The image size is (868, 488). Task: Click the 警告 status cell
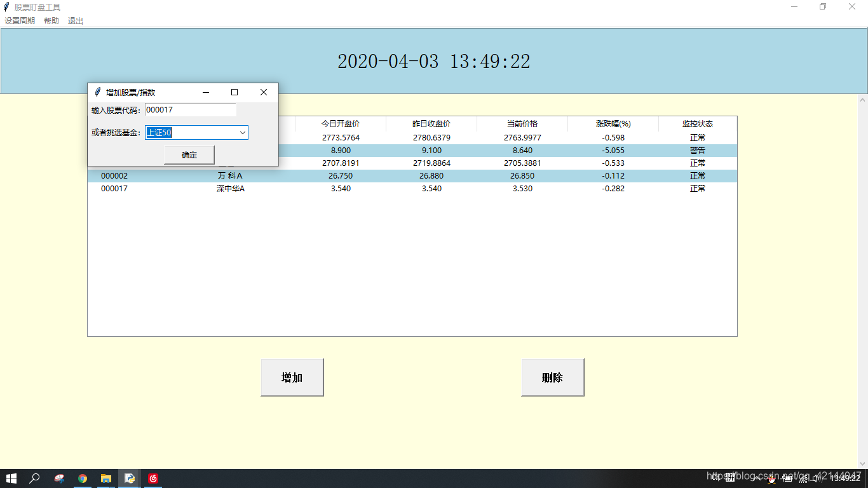tap(698, 151)
